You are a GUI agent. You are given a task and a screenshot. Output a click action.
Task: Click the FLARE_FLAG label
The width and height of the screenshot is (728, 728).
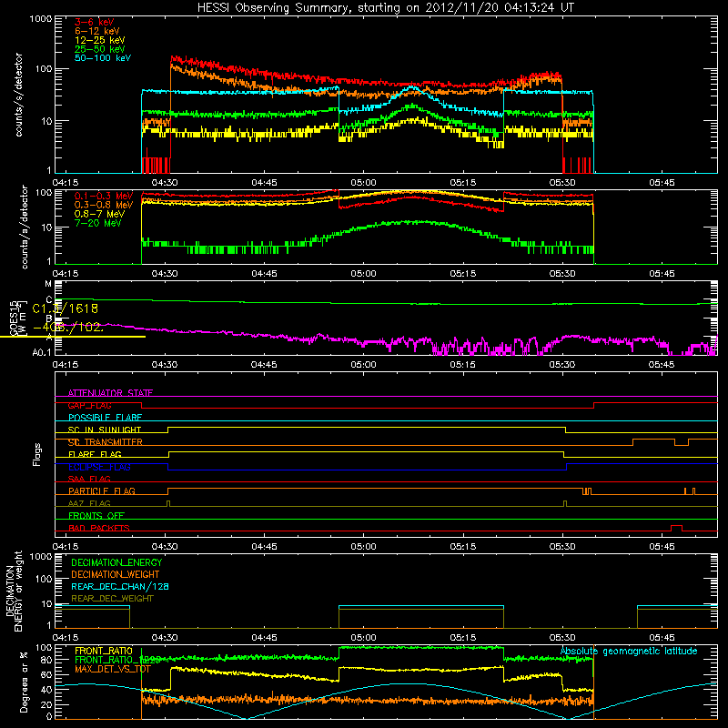[x=95, y=454]
